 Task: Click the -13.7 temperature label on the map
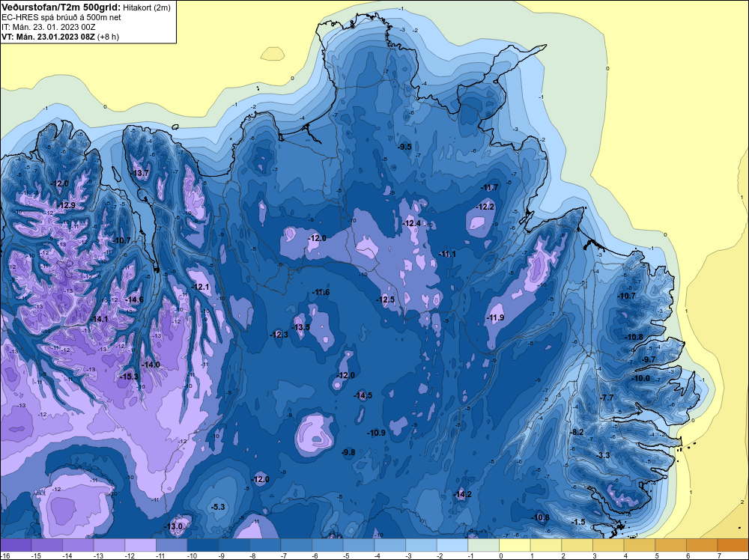[x=141, y=173]
